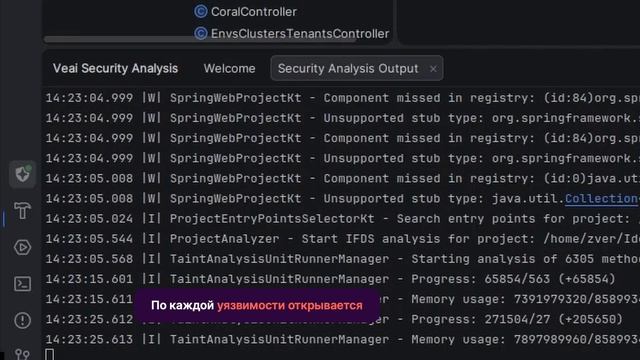The height and width of the screenshot is (360, 640).
Task: Open the Git version control tool window
Action: [22, 354]
